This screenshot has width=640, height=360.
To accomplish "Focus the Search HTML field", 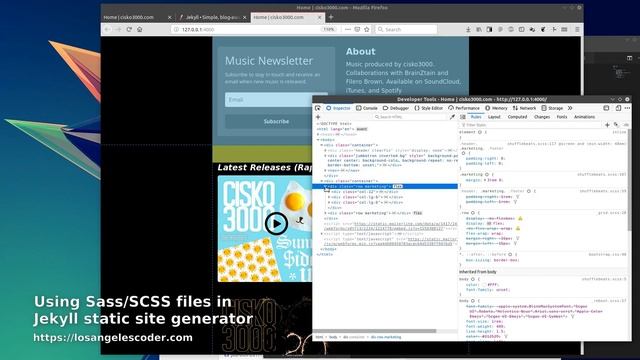I will click(410, 117).
